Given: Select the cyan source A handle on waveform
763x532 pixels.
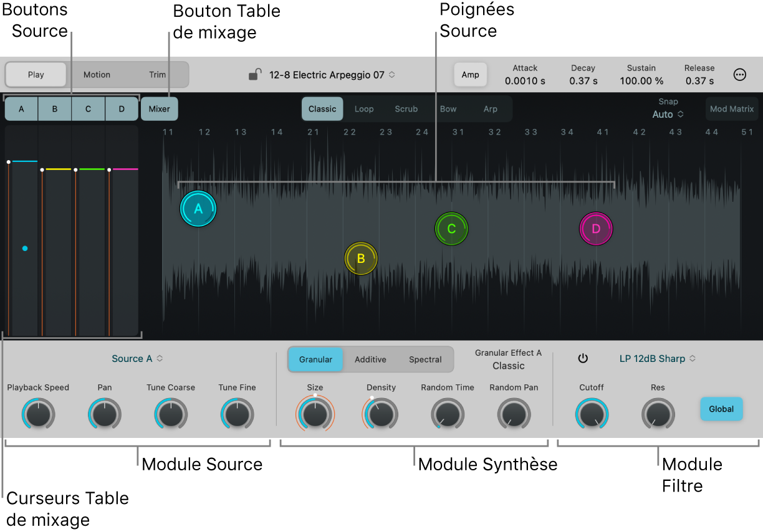Looking at the screenshot, I should point(198,209).
